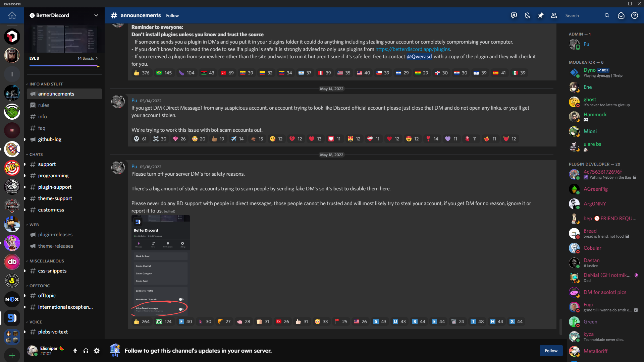Switch to the plugin-support channel
The image size is (644, 362).
pos(55,187)
